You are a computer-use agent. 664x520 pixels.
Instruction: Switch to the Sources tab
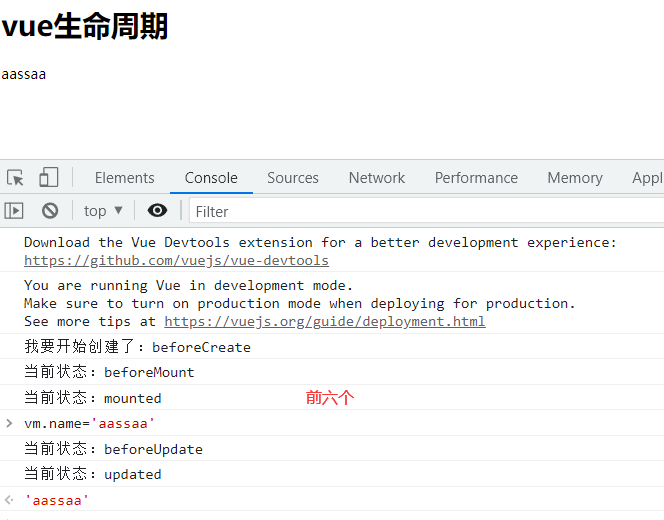pyautogui.click(x=293, y=178)
